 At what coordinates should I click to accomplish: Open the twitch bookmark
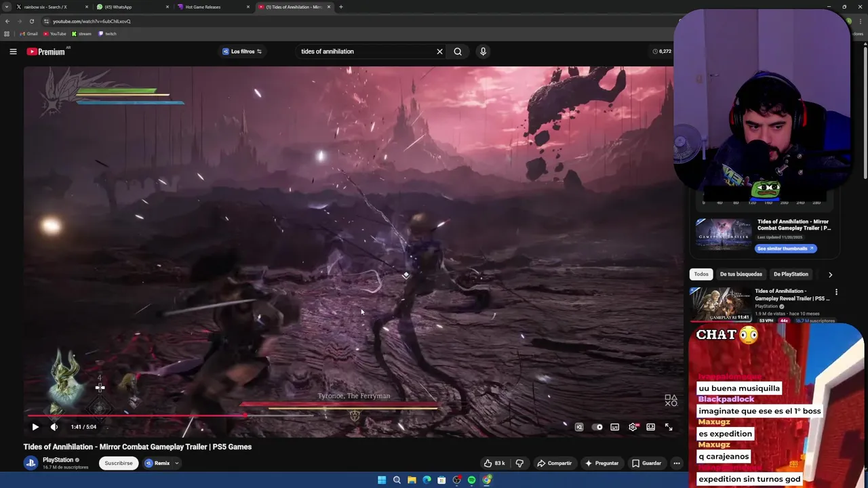107,34
